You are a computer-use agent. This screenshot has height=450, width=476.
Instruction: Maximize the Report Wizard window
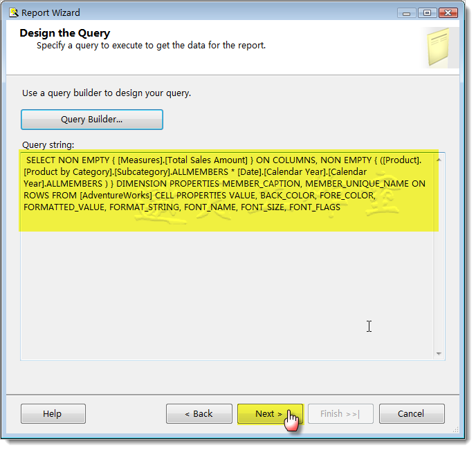click(x=427, y=13)
